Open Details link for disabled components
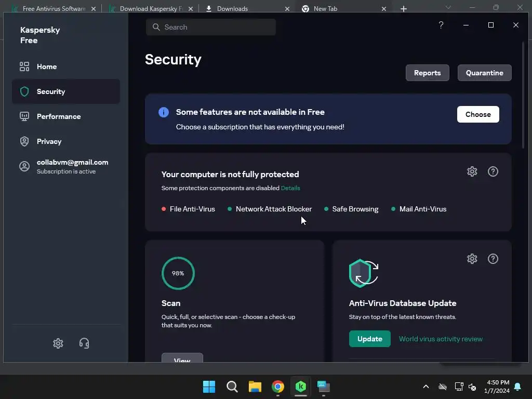This screenshot has height=399, width=532. [290, 188]
